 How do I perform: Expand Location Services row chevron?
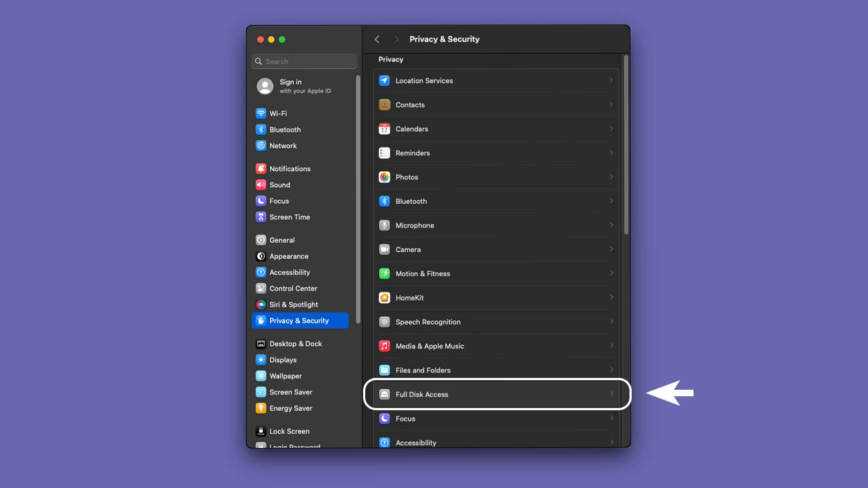[x=611, y=80]
